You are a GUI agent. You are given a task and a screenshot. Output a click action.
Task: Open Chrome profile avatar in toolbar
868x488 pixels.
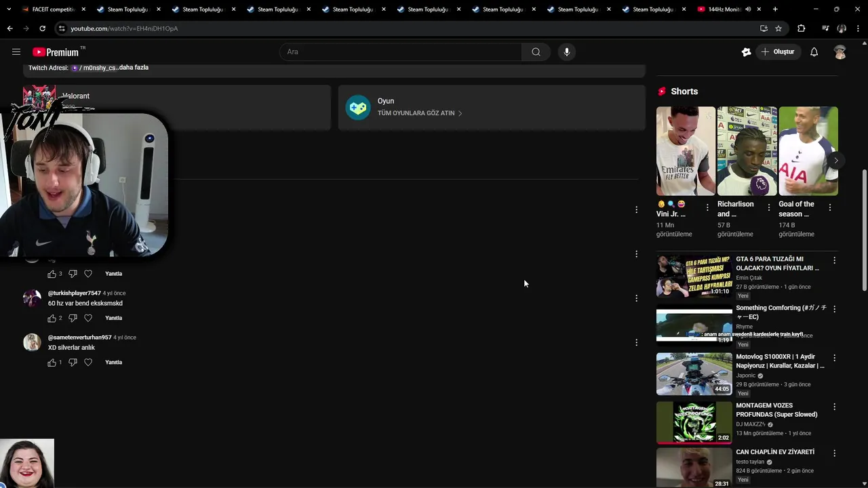[842, 28]
